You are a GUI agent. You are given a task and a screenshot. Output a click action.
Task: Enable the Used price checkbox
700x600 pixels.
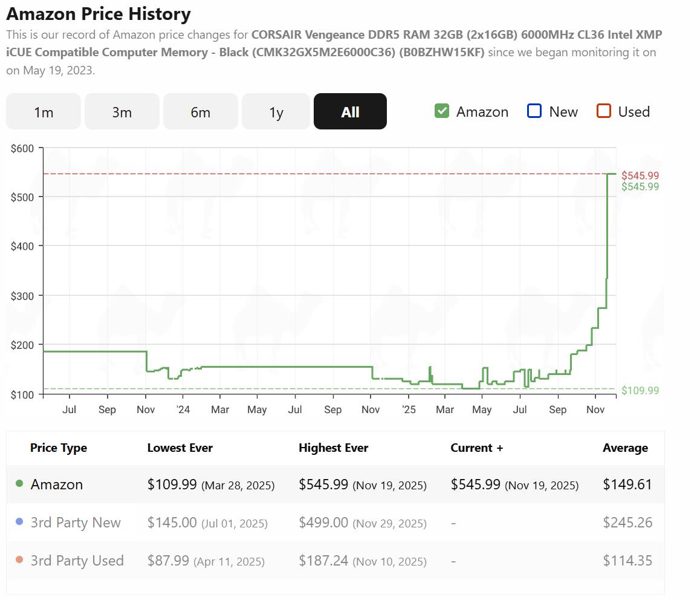coord(603,111)
